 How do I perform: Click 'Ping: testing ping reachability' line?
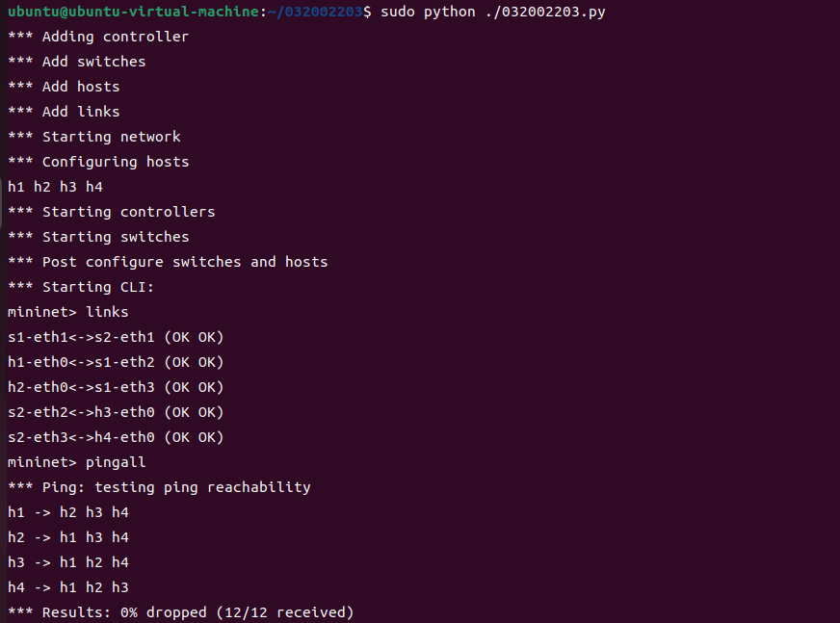point(159,487)
